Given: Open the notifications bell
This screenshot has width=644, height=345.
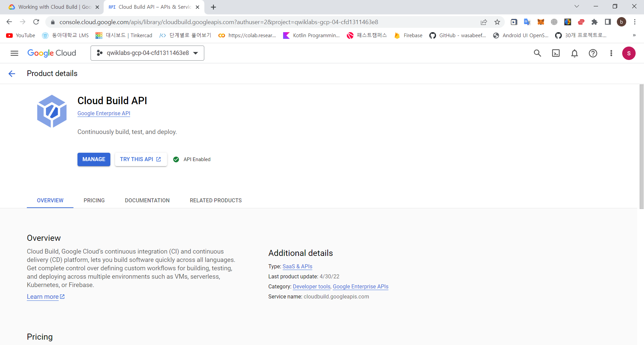Looking at the screenshot, I should click(x=575, y=53).
